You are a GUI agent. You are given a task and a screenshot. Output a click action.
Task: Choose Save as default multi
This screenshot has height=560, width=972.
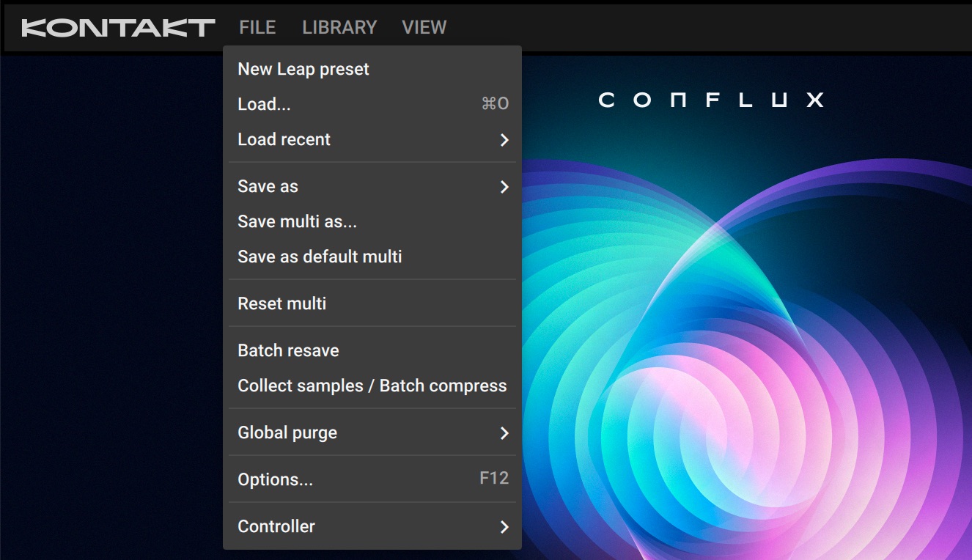coord(320,257)
